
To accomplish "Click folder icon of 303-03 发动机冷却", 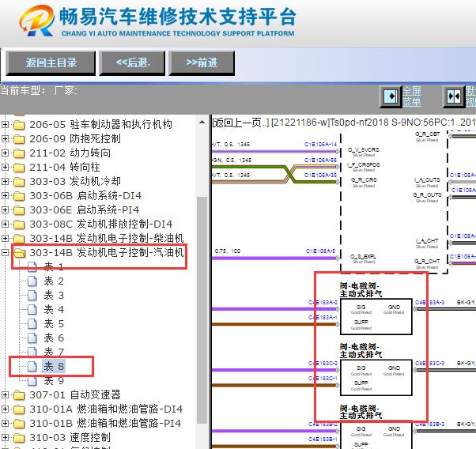I will click(19, 182).
